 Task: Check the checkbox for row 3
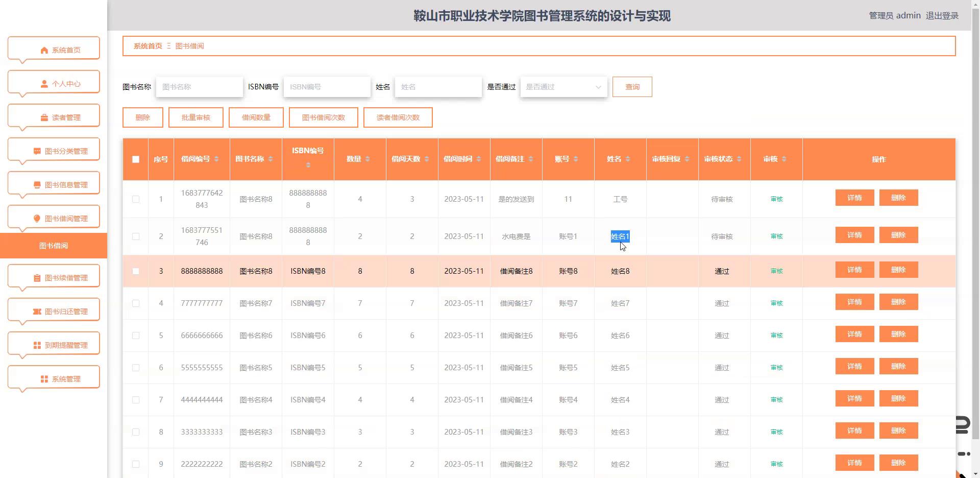tap(136, 271)
